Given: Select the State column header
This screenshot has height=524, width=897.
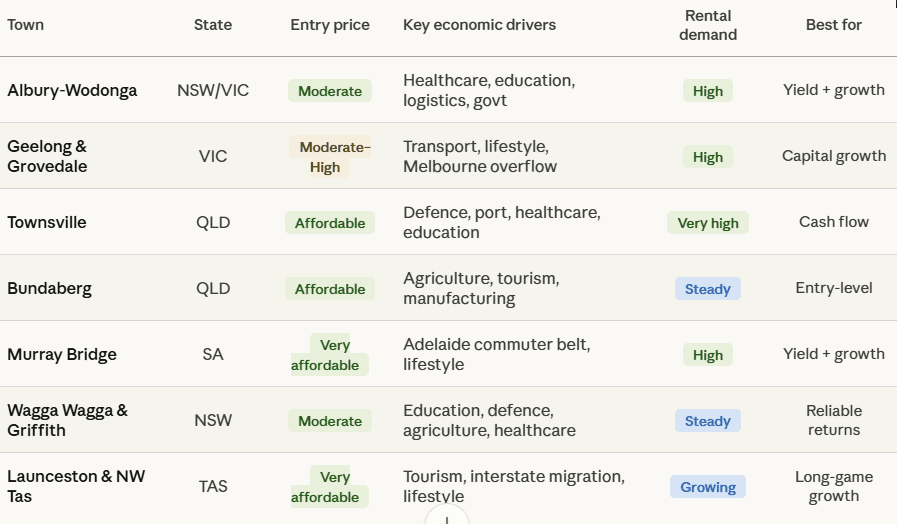Looking at the screenshot, I should tap(213, 25).
